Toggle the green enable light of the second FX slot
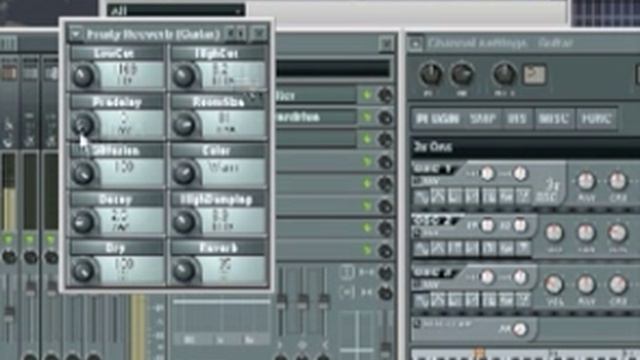This screenshot has height=360, width=640. pyautogui.click(x=367, y=118)
